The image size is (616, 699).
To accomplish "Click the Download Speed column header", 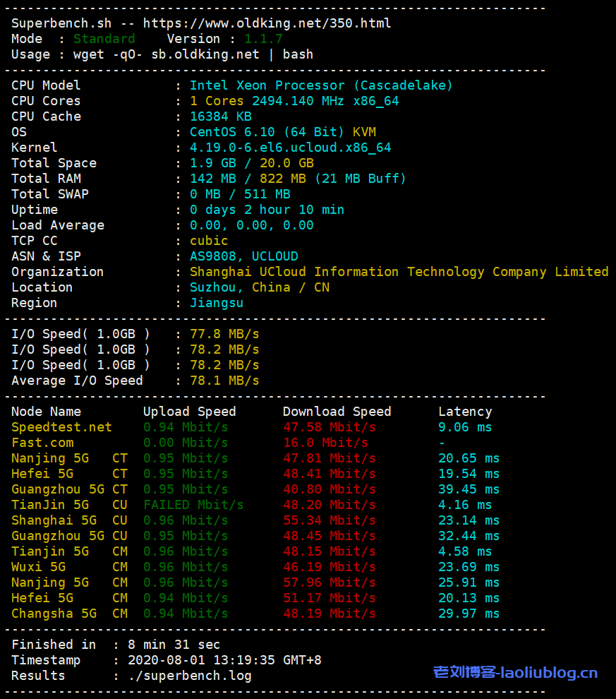I will (x=337, y=412).
